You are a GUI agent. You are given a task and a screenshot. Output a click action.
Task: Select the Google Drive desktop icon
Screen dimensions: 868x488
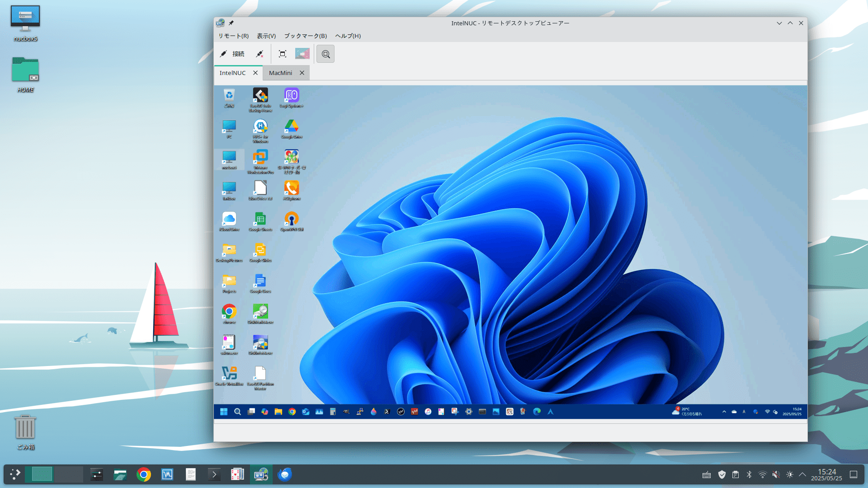(x=292, y=129)
